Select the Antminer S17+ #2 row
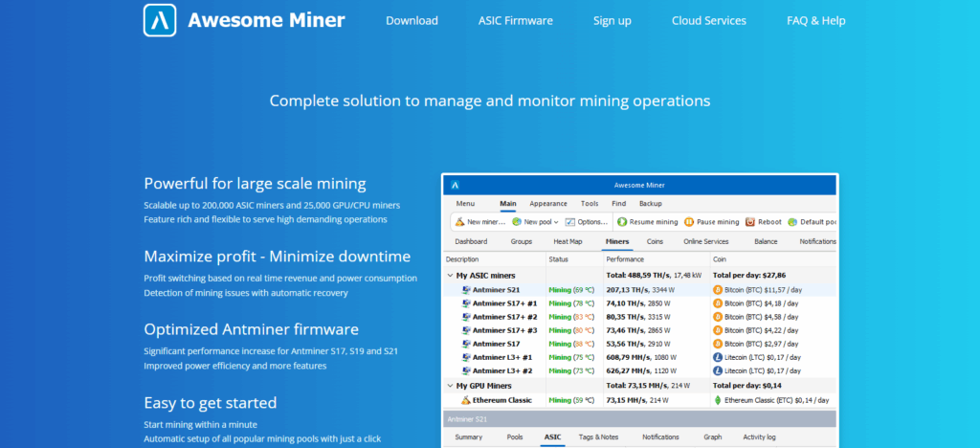The image size is (980, 448). point(504,316)
